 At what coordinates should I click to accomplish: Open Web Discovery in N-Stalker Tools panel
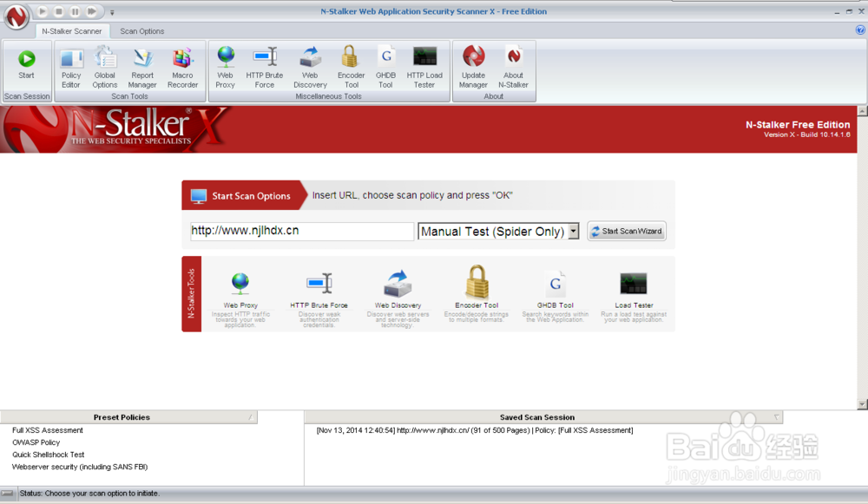click(x=398, y=298)
